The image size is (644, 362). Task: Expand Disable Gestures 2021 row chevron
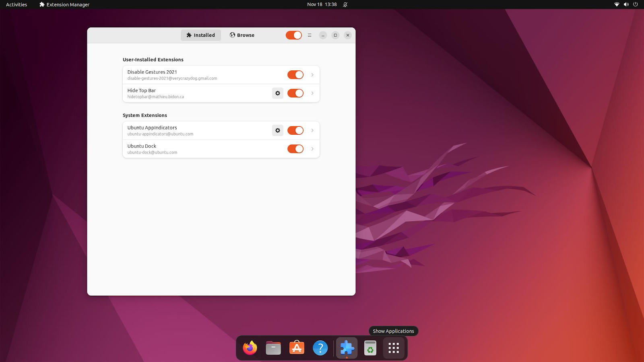[x=312, y=75]
